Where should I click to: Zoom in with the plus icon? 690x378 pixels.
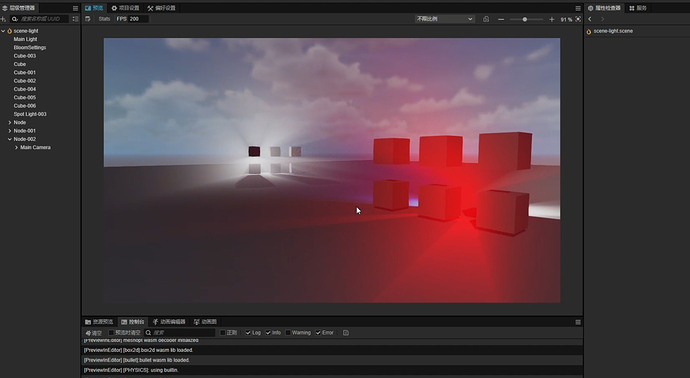551,19
